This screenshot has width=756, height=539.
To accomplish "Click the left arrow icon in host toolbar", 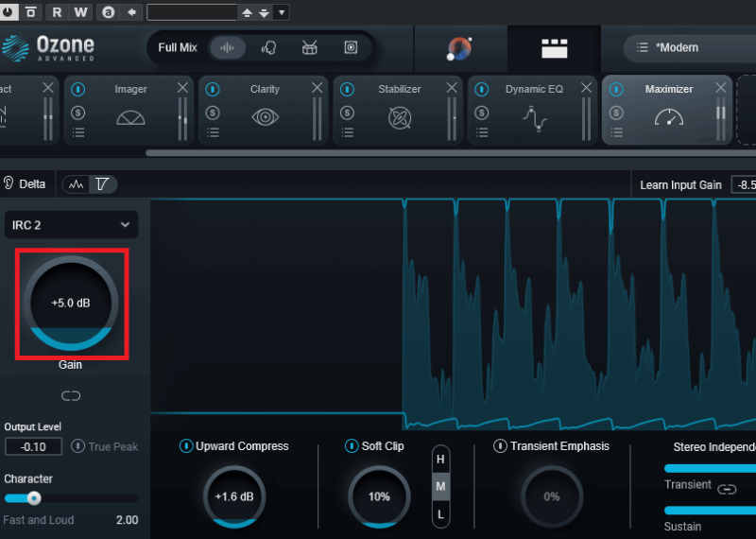I will click(x=131, y=12).
